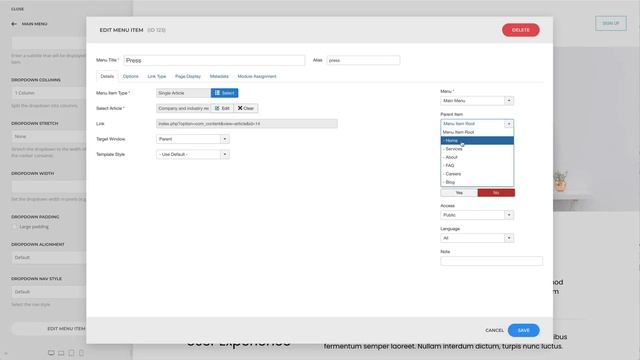Toggle the Yes option button

tap(459, 193)
